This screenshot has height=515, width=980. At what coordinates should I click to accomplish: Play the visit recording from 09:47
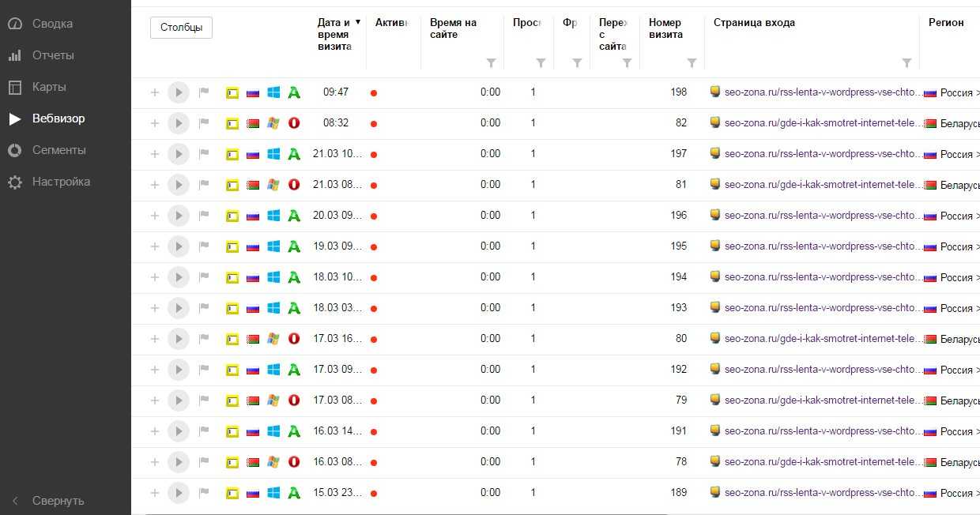coord(179,92)
